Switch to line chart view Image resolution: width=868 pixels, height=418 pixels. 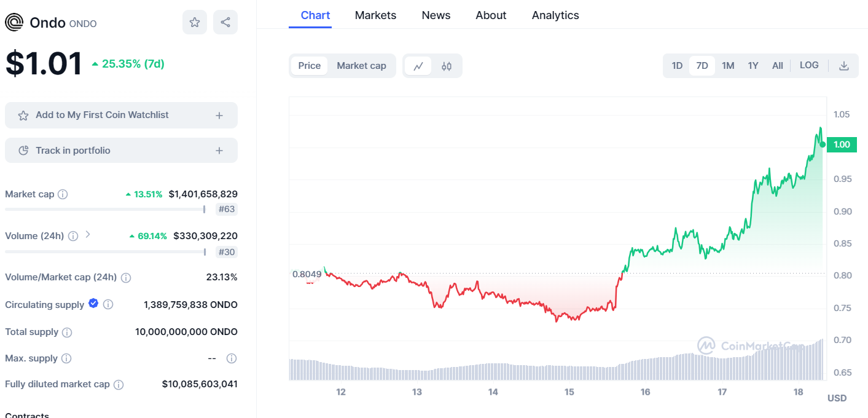(x=418, y=66)
